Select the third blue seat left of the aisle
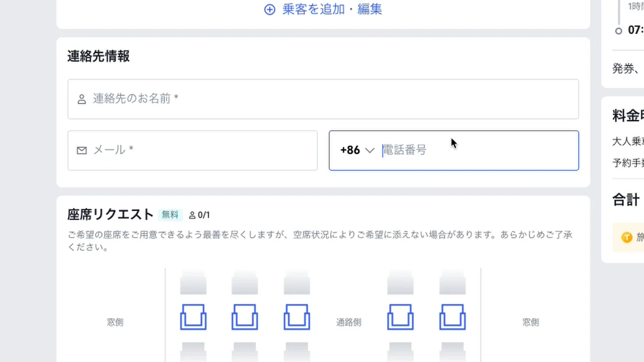 tap(296, 317)
